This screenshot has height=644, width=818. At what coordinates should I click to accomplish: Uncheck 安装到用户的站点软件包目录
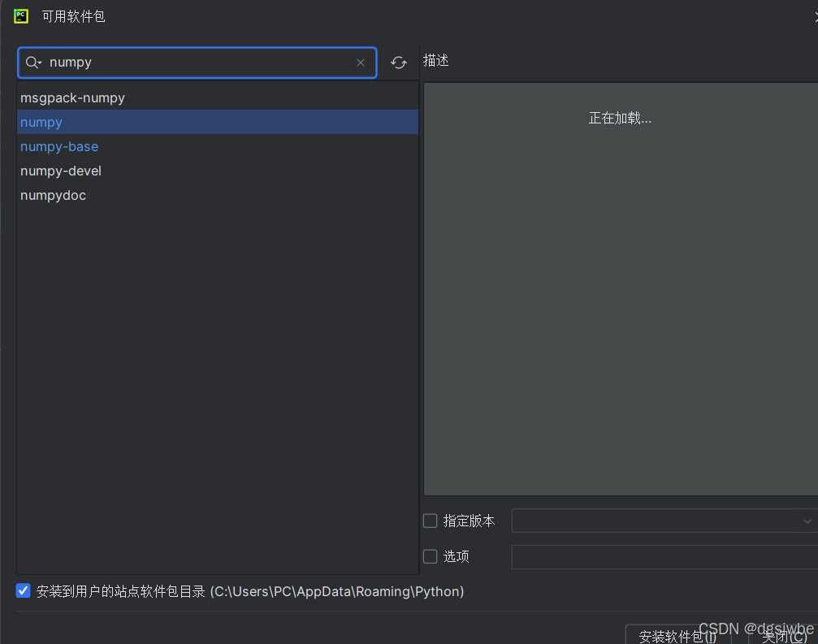click(x=23, y=590)
